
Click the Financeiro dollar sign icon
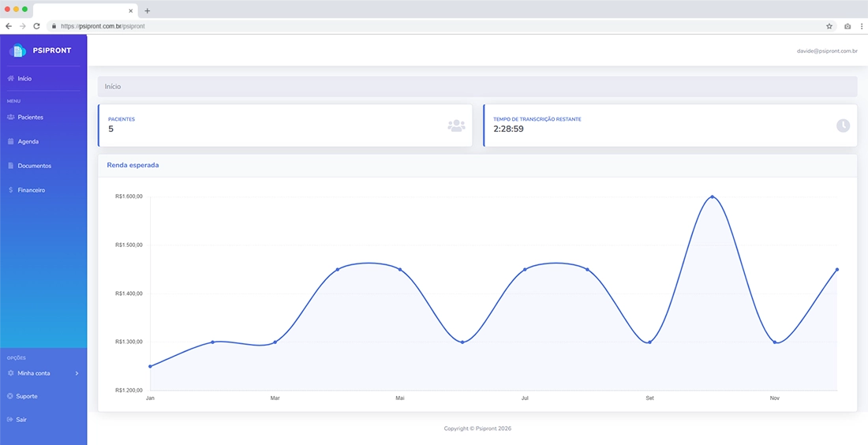pyautogui.click(x=10, y=190)
